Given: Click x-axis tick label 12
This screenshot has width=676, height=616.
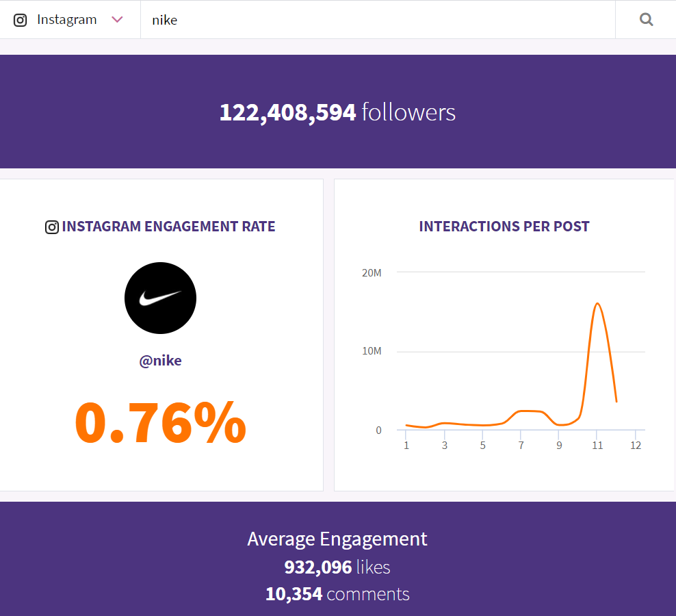Looking at the screenshot, I should [636, 446].
